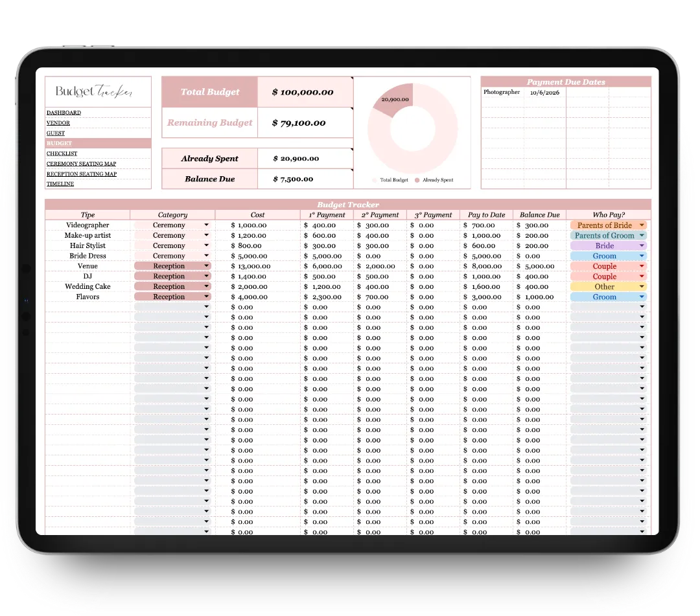Viewport: 700px width, 616px height.
Task: Select the Total Budget $100,000.00 cell
Action: point(305,92)
